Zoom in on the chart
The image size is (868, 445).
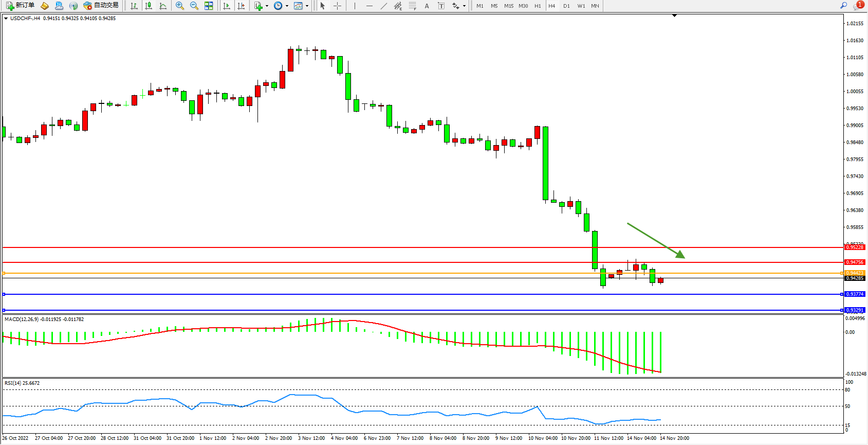point(180,6)
